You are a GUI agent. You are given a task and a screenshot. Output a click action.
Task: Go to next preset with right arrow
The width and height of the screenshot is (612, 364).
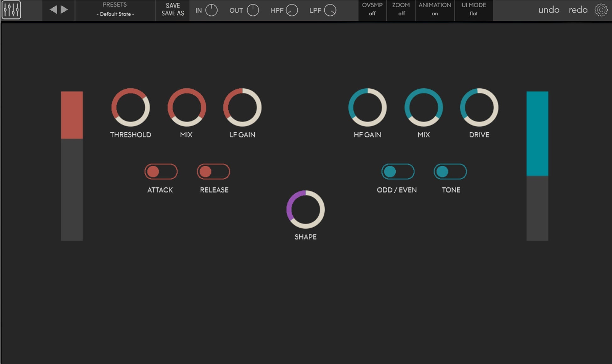(64, 10)
